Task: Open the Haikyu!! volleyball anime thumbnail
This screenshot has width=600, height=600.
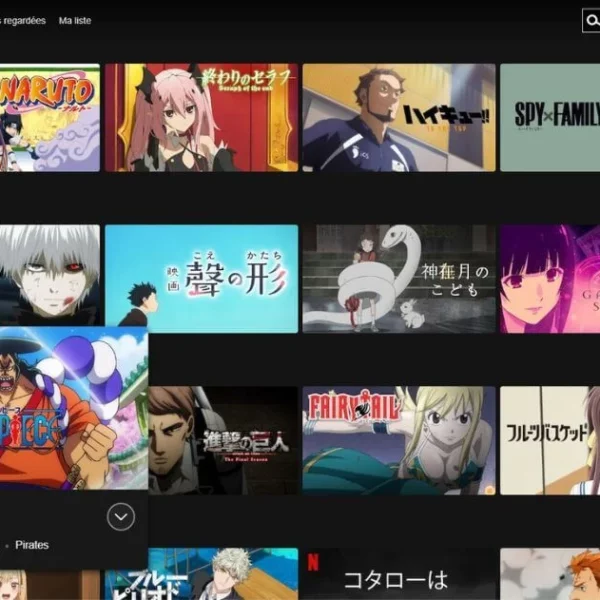Action: pyautogui.click(x=399, y=117)
